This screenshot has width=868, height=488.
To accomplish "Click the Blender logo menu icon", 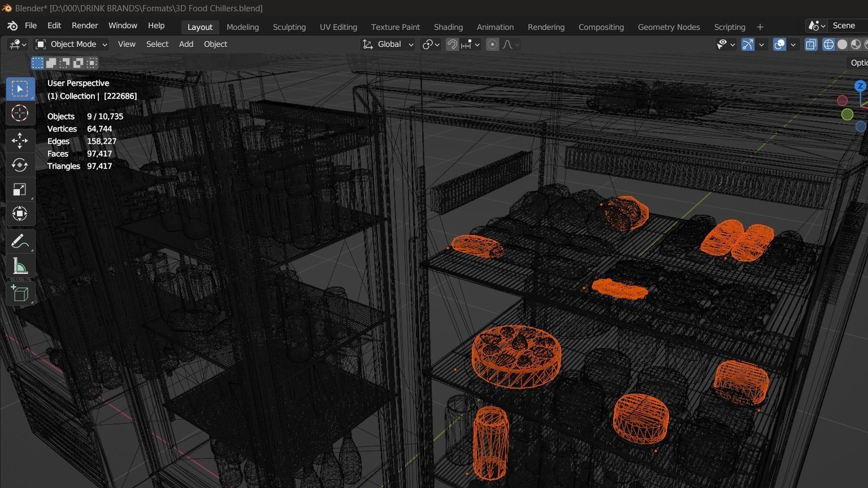I will click(x=12, y=26).
